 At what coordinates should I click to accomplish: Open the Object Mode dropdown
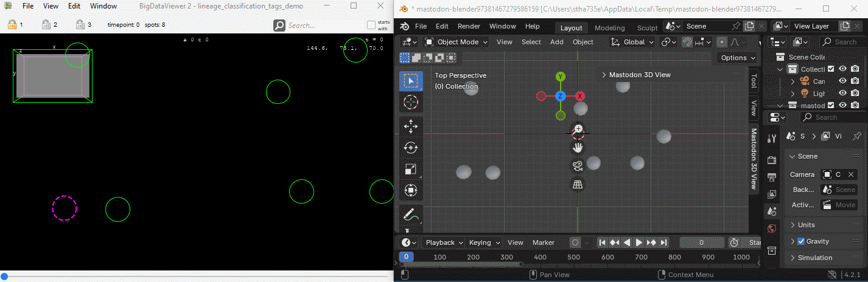pyautogui.click(x=456, y=42)
